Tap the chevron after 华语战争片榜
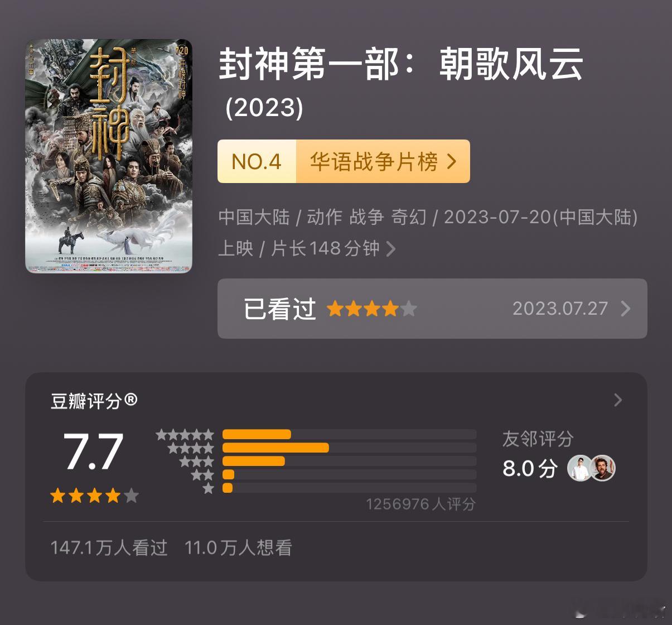The width and height of the screenshot is (672, 625). 452,162
